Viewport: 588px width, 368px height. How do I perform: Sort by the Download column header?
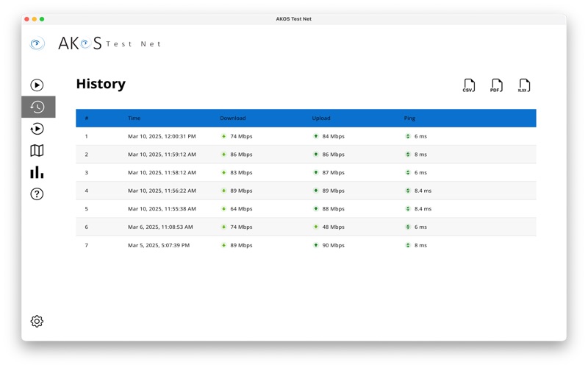232,118
